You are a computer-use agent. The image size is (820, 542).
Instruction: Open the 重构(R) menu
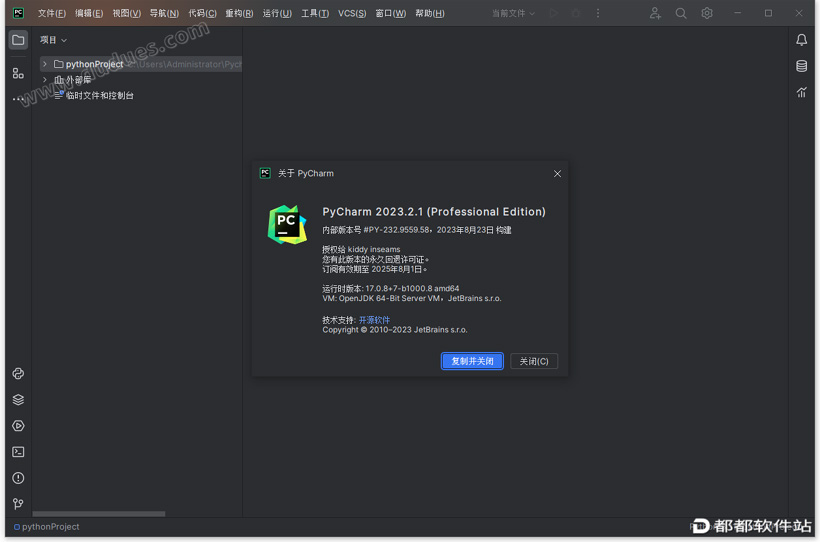coord(240,13)
